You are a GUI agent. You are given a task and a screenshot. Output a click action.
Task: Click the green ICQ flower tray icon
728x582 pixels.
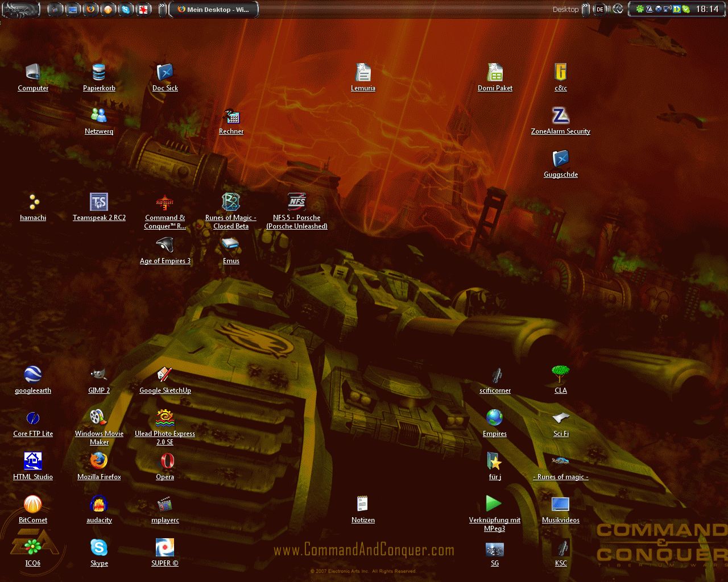tap(639, 9)
